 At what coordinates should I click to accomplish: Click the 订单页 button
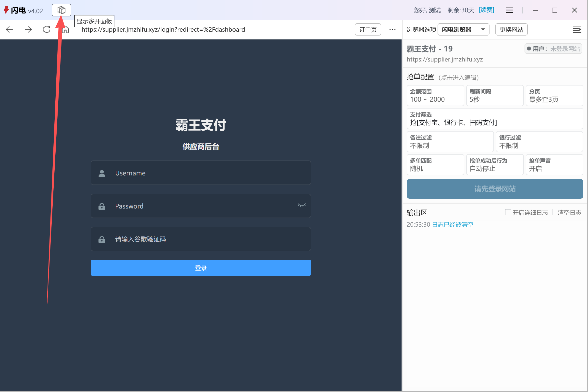[x=367, y=29]
